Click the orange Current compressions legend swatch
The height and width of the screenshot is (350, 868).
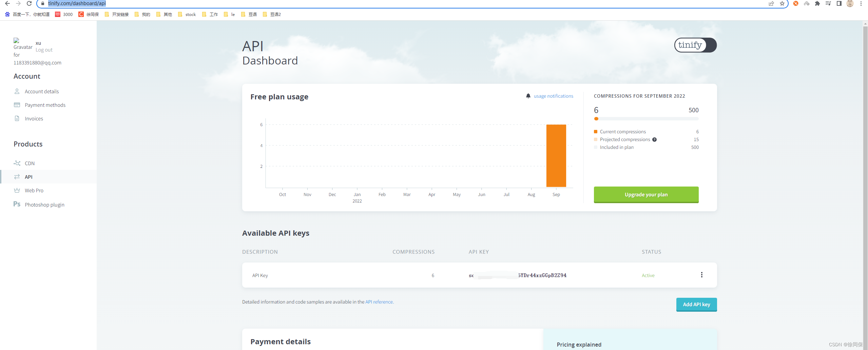[596, 132]
